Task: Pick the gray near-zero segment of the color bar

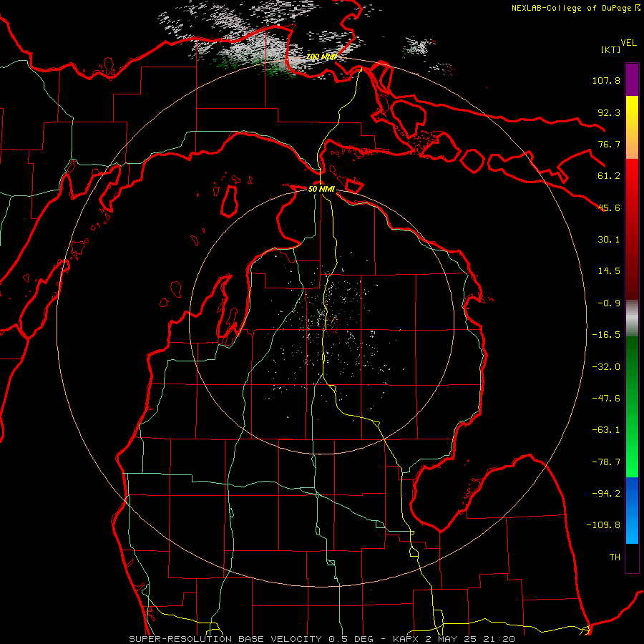Action: pos(632,318)
